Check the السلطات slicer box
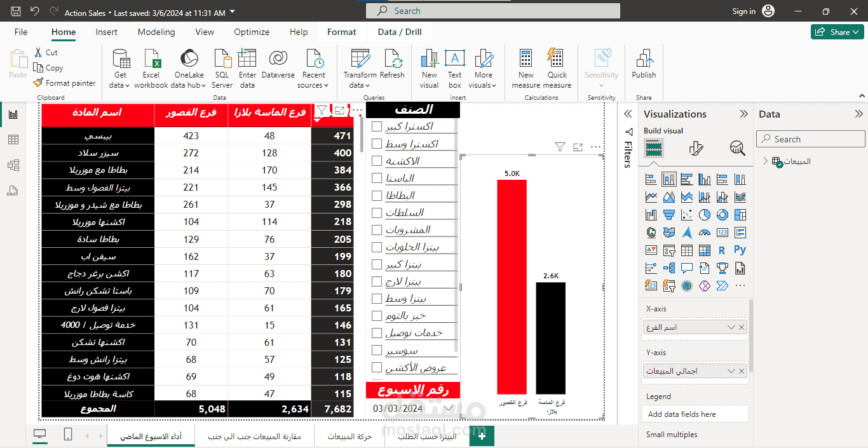Viewport: 868px width, 448px height. point(377,212)
